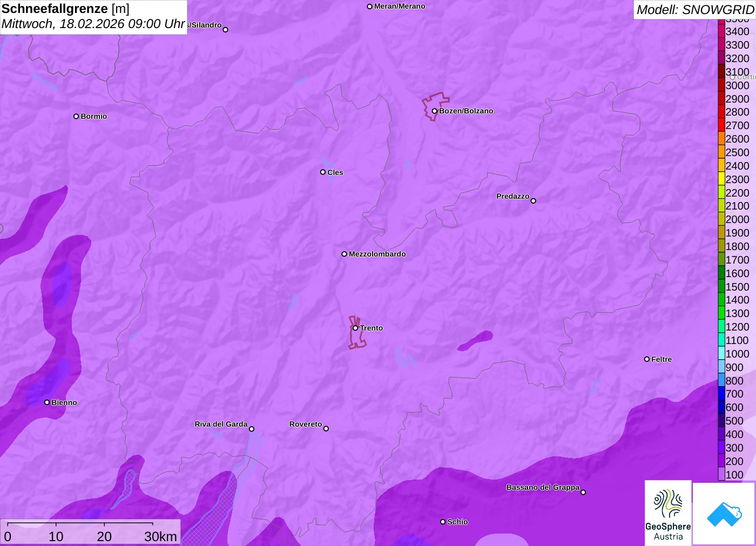This screenshot has height=546, width=756.
Task: Click the Rovereto marker dot
Action: tap(326, 429)
